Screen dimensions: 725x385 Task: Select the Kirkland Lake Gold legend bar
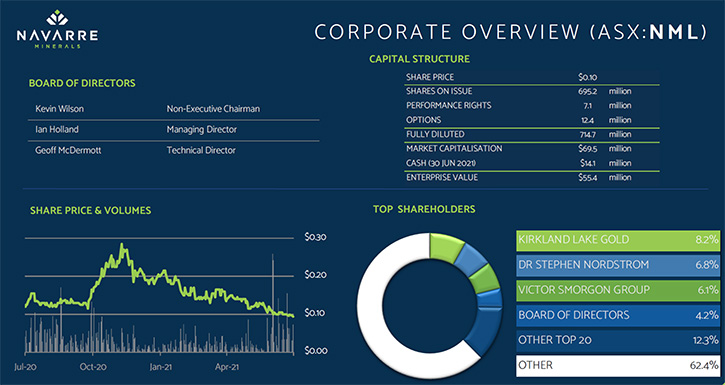coord(618,240)
